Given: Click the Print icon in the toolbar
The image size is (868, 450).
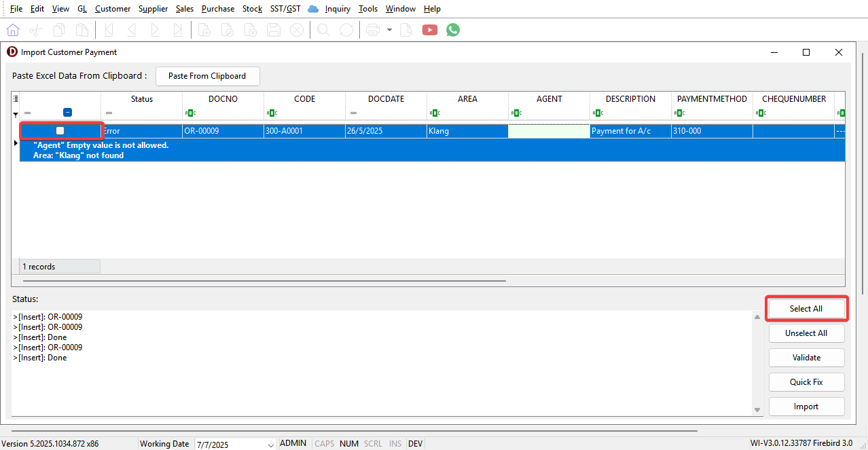Looking at the screenshot, I should tap(372, 30).
